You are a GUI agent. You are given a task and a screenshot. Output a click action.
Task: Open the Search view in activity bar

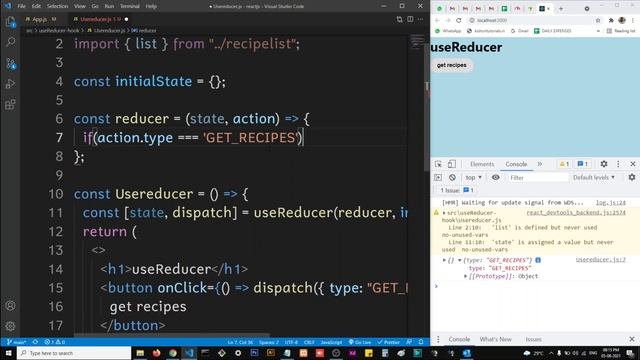tap(11, 42)
